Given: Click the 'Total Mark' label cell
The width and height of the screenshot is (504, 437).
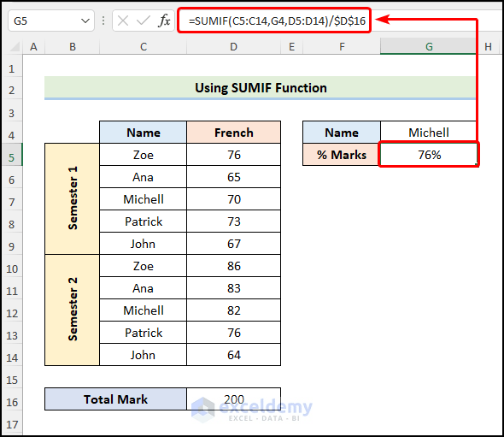Looking at the screenshot, I should click(x=115, y=399).
